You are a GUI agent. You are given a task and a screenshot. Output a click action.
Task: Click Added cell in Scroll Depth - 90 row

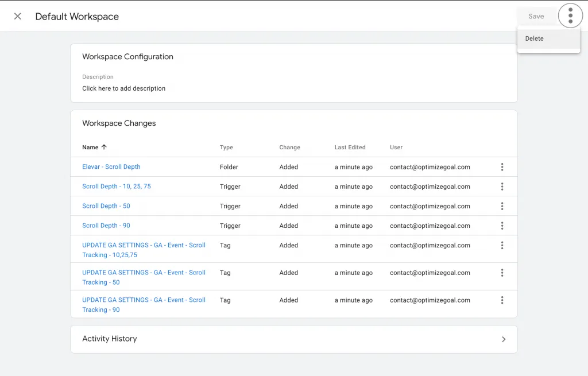(x=288, y=226)
